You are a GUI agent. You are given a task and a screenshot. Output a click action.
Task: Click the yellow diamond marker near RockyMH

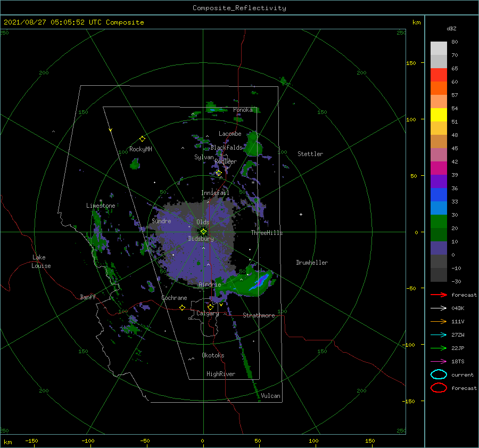[x=142, y=139]
